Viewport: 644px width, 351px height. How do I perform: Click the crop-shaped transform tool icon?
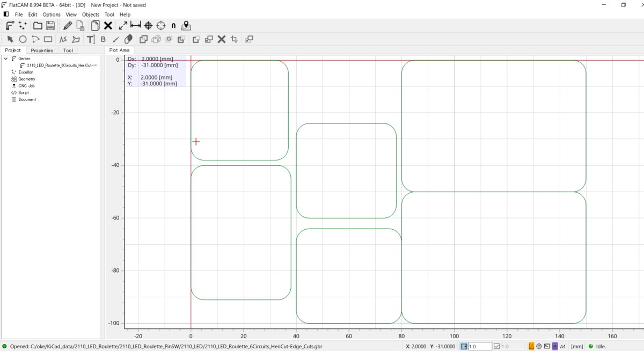pos(235,39)
